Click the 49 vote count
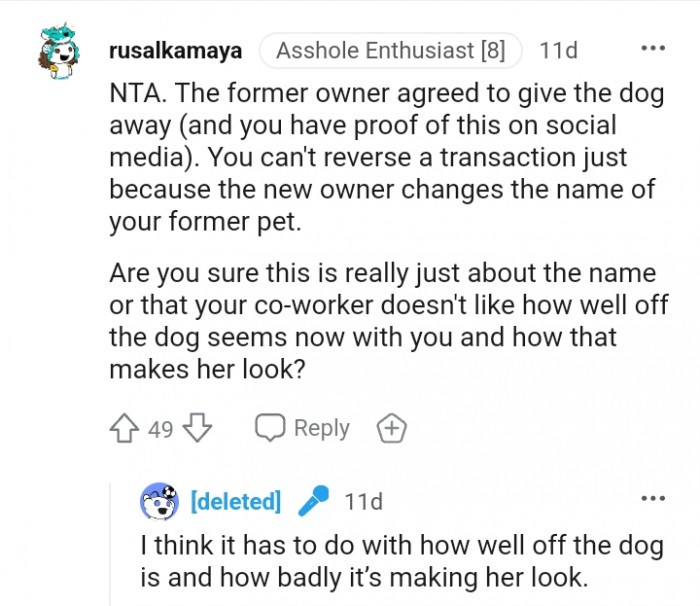The width and height of the screenshot is (700, 606). pyautogui.click(x=161, y=430)
